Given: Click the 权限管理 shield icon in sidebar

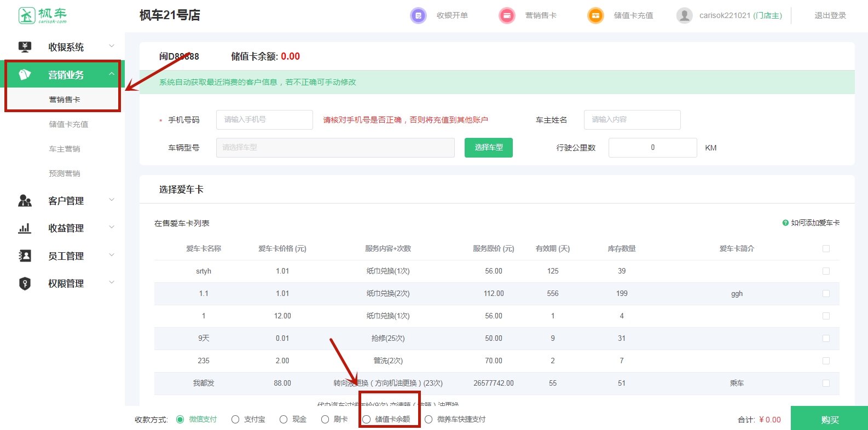Looking at the screenshot, I should [x=25, y=283].
